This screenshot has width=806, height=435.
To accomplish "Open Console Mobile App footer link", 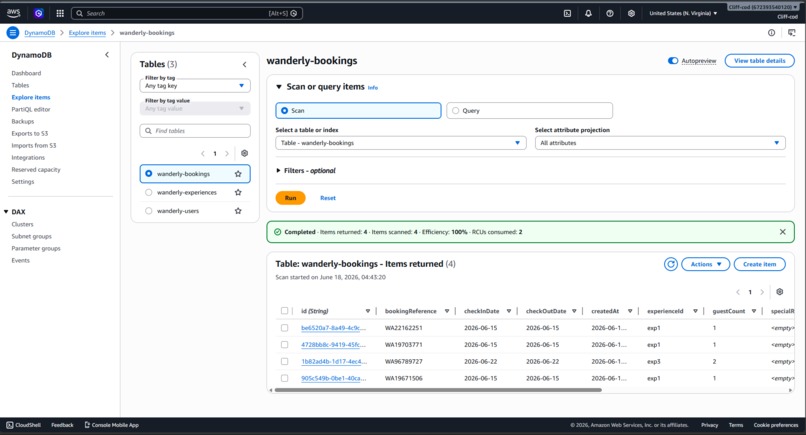I will pyautogui.click(x=112, y=425).
